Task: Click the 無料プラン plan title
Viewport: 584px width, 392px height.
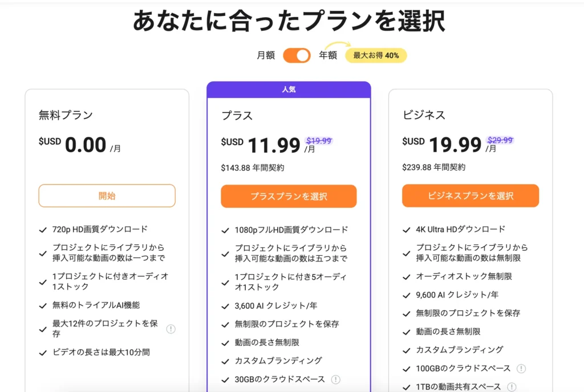Action: coord(66,115)
